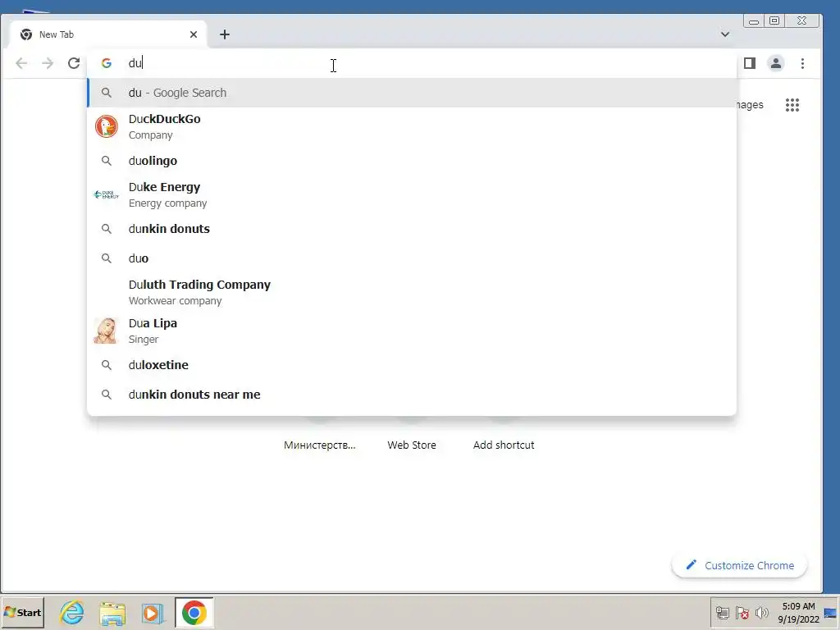Open the Images link

[750, 105]
